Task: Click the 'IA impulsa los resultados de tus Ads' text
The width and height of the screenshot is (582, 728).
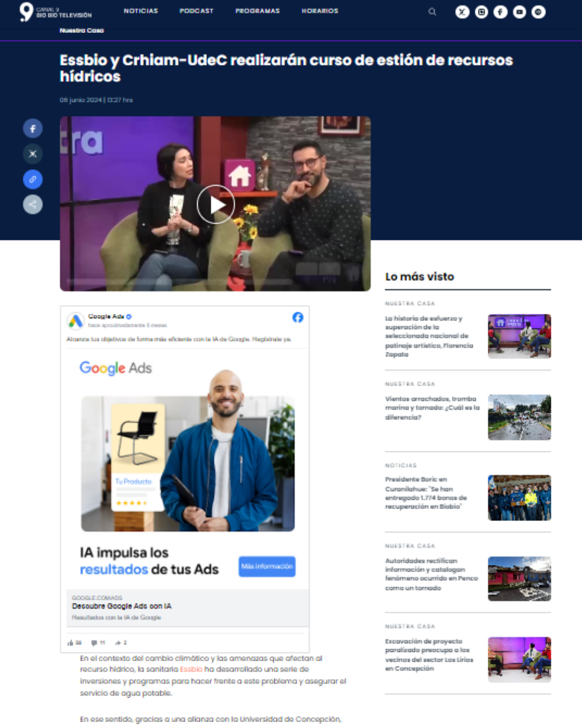Action: 149,561
